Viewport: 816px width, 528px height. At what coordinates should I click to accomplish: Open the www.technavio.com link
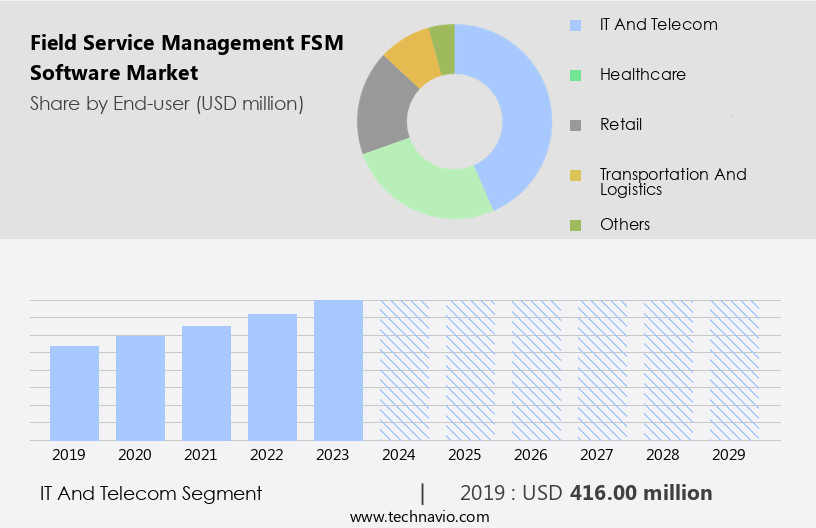[x=420, y=517]
